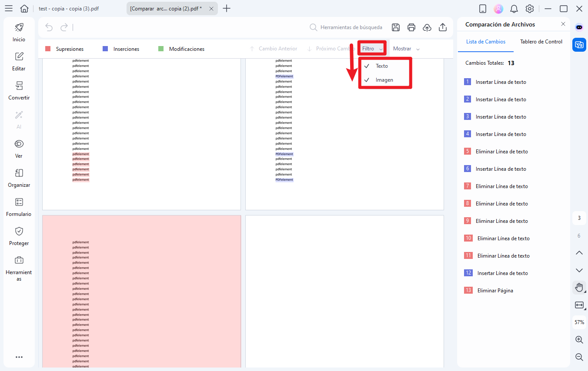
Task: Select the Proteger tool
Action: point(19,236)
